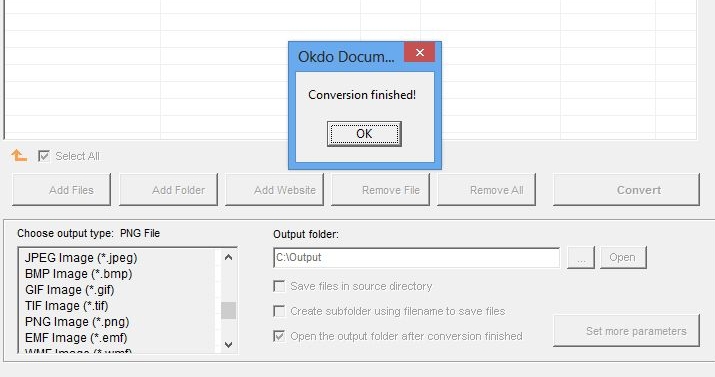Click the orange up-arrow icon
The height and width of the screenshot is (377, 715).
click(19, 156)
